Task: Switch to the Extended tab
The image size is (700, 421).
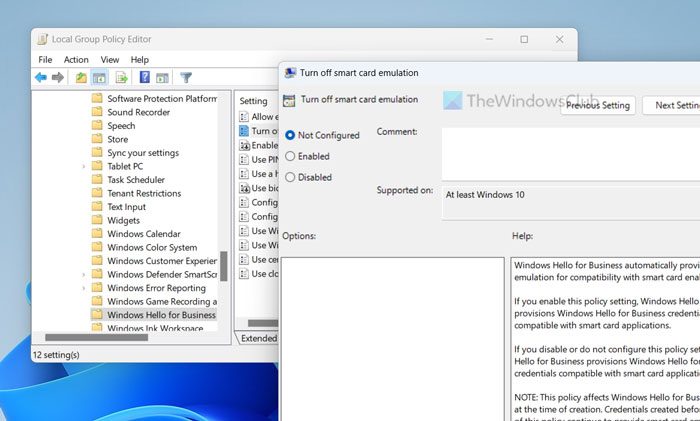Action: click(x=258, y=338)
